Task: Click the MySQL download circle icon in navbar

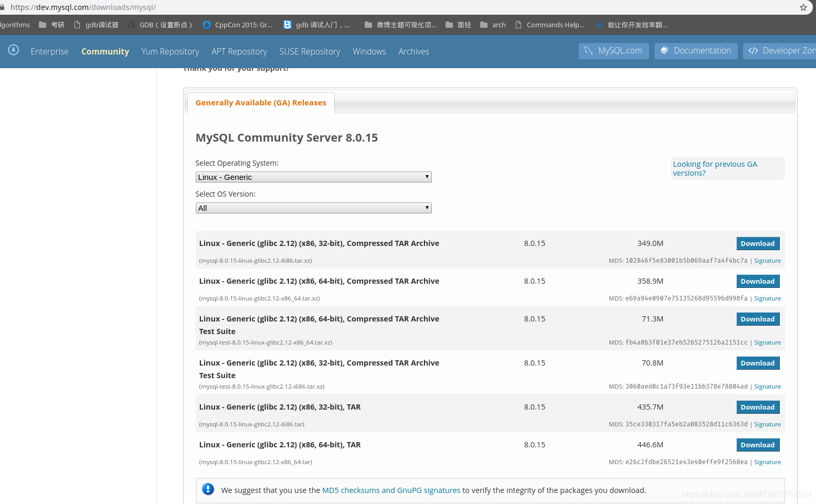Action: pos(14,50)
